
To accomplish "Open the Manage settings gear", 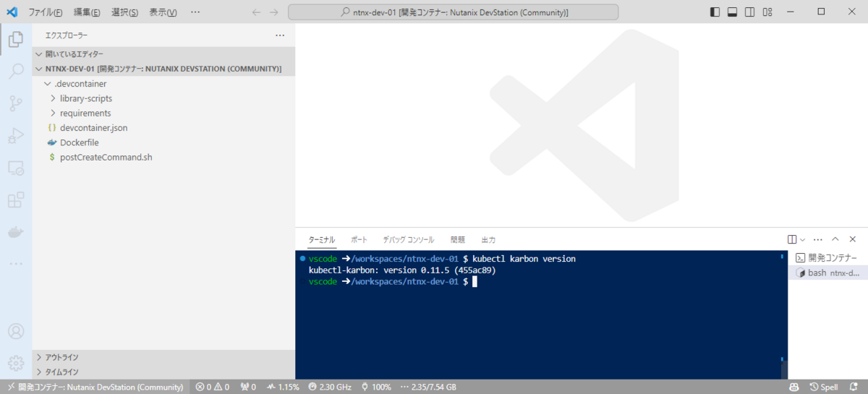I will 15,363.
